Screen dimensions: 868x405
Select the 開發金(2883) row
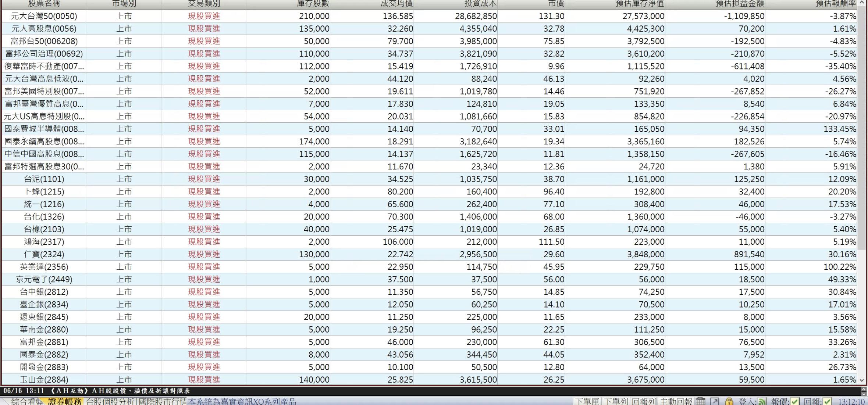tap(430, 367)
